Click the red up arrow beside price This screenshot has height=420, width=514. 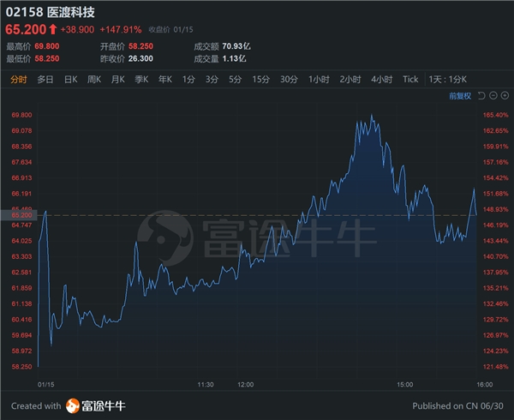tap(53, 29)
